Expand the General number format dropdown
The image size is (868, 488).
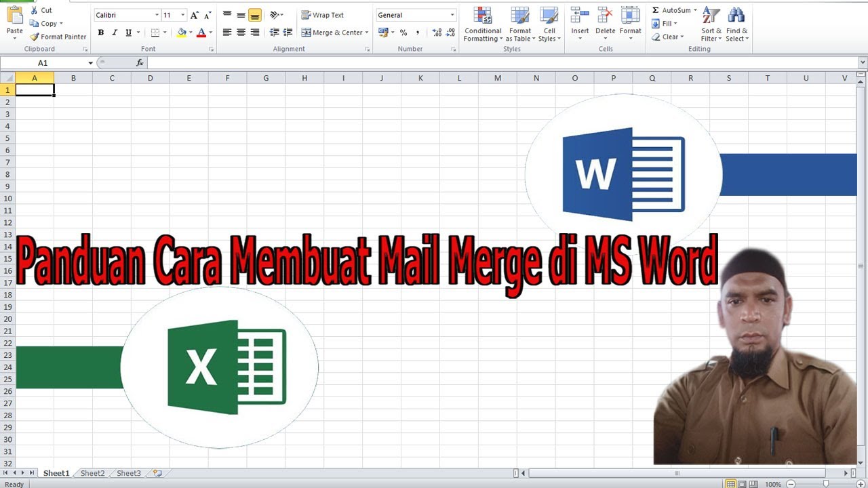452,15
